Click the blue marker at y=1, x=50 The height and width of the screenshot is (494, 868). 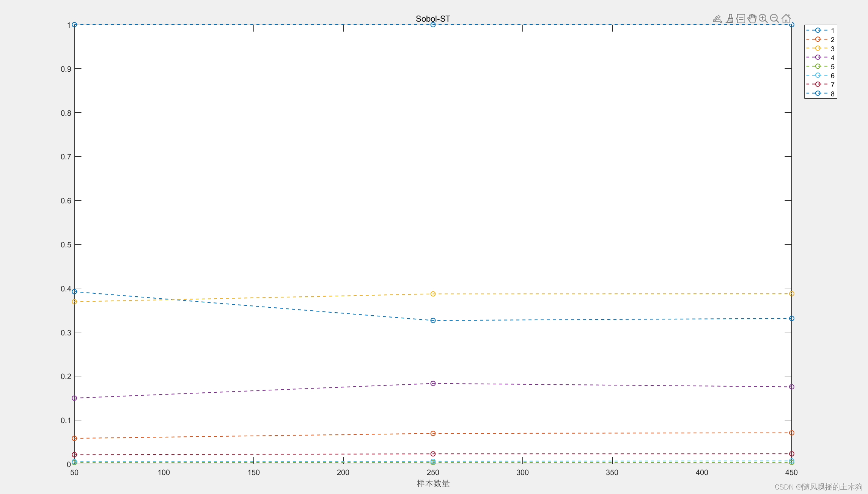74,25
